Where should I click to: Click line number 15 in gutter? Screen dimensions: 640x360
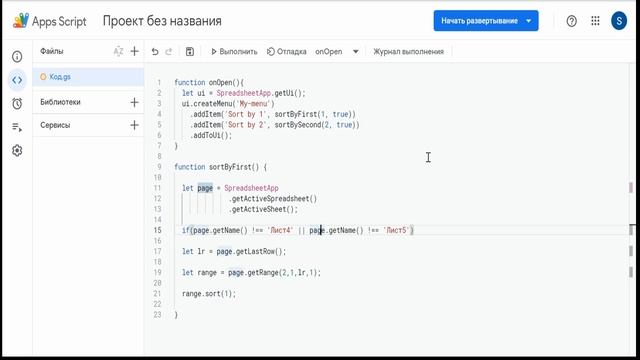[158, 230]
